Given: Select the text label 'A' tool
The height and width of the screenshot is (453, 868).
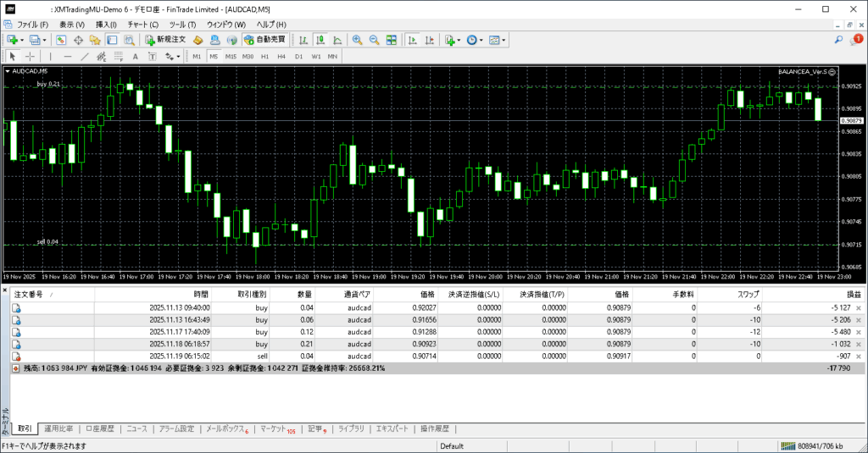Looking at the screenshot, I should (x=136, y=56).
